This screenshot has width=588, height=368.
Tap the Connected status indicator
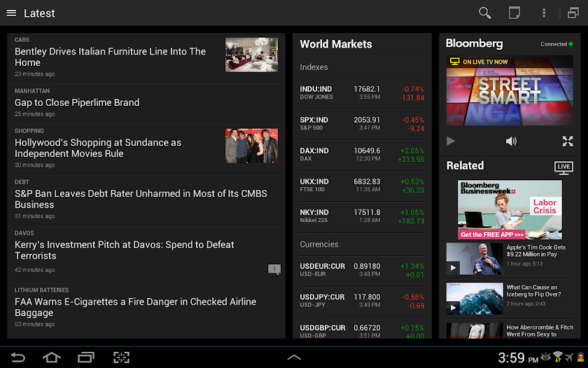click(x=556, y=44)
